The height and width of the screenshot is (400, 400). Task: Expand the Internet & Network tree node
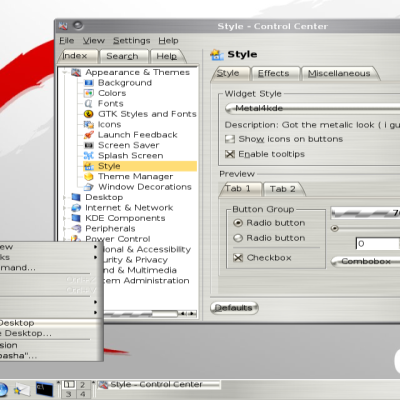click(64, 208)
